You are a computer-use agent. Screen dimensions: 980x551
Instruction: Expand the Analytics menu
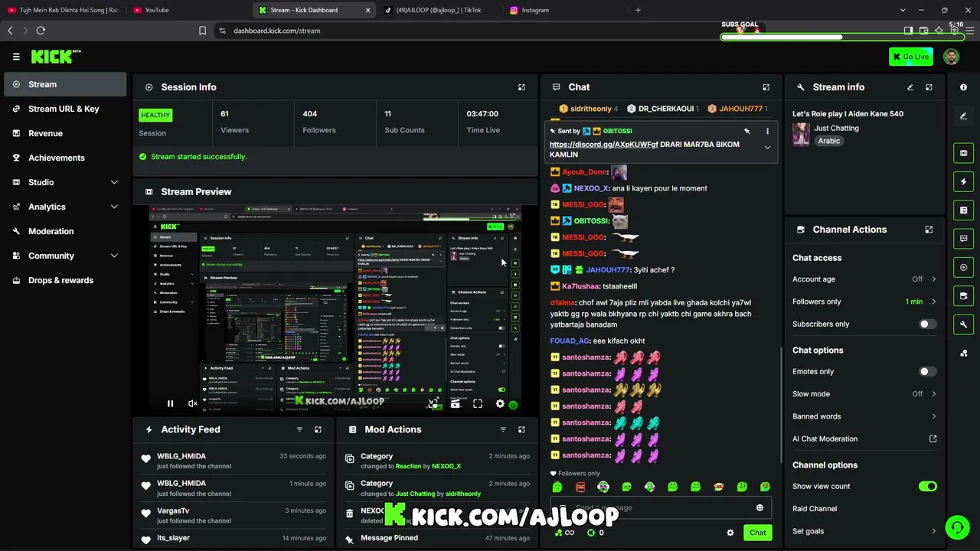pos(65,207)
